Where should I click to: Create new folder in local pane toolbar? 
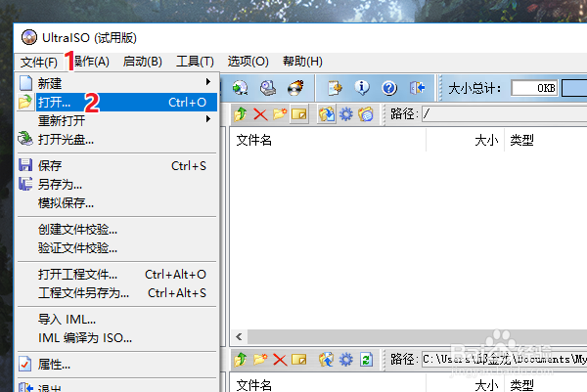click(x=260, y=360)
